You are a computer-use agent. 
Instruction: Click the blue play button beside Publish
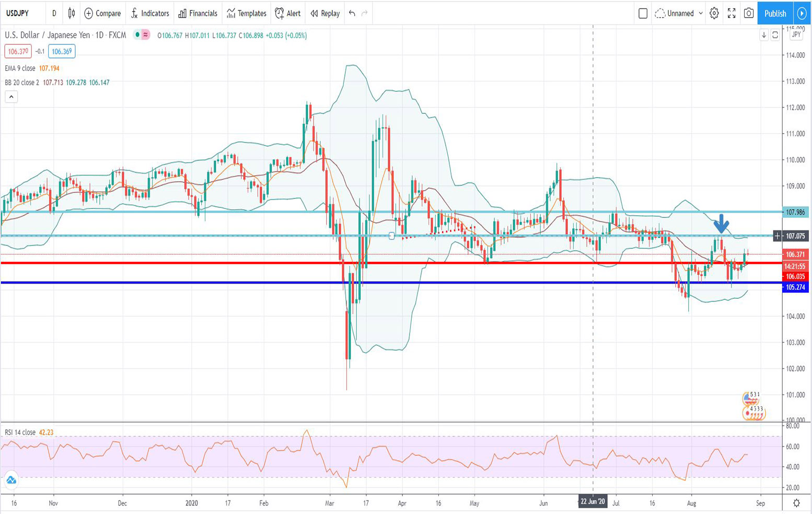click(802, 14)
